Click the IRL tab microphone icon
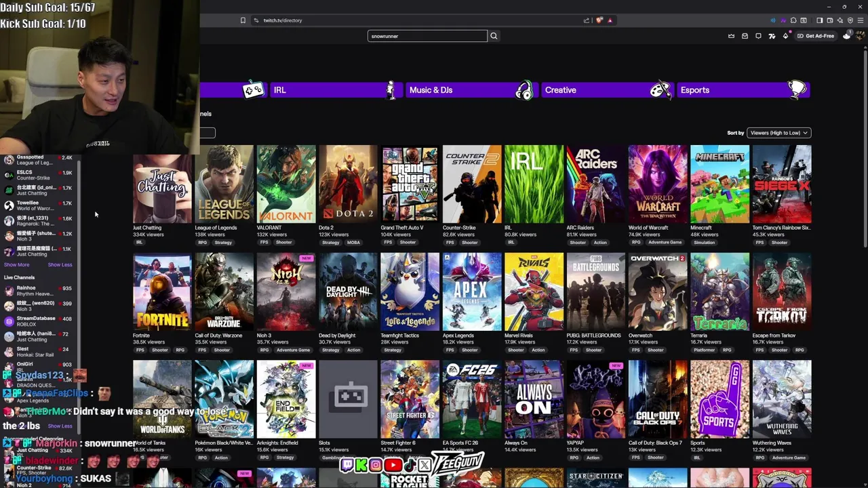This screenshot has height=488, width=868. click(390, 89)
